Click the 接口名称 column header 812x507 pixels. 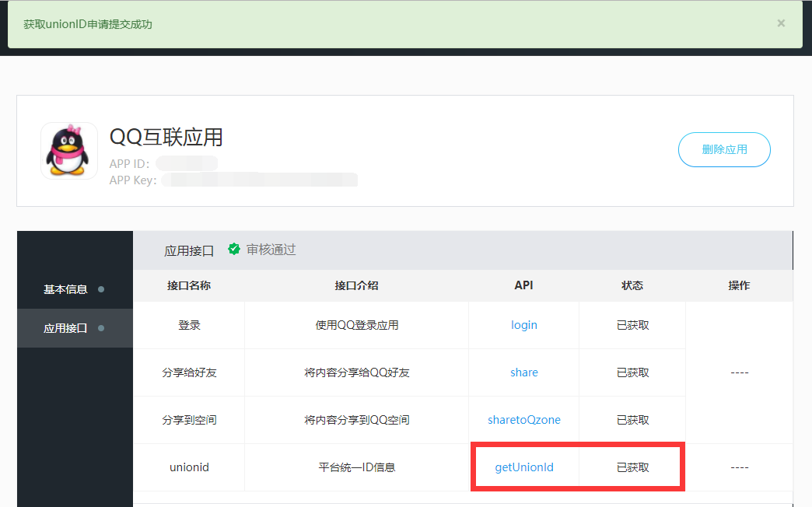coord(189,286)
